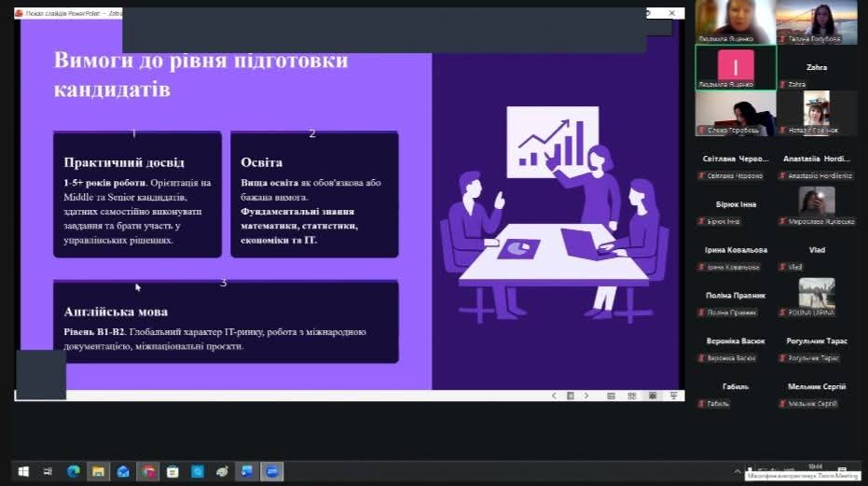Open Google Chrome from the taskbar
The height and width of the screenshot is (486, 868).
tap(148, 472)
